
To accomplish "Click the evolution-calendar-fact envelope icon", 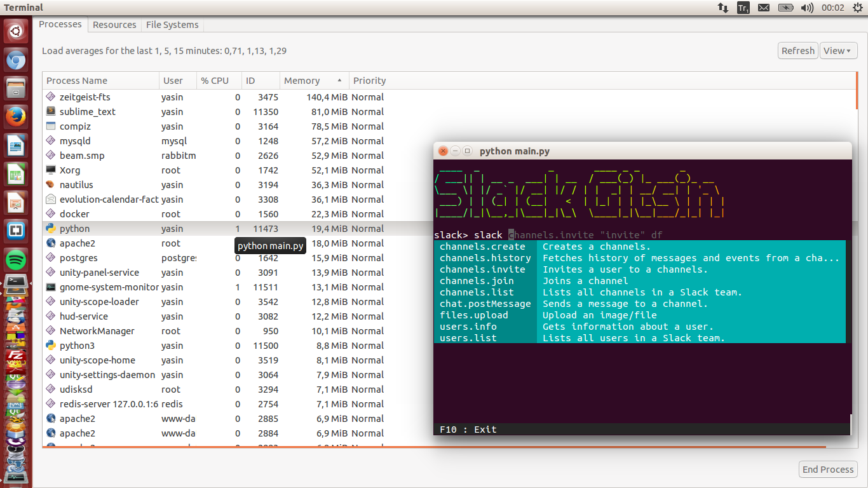I will (51, 199).
